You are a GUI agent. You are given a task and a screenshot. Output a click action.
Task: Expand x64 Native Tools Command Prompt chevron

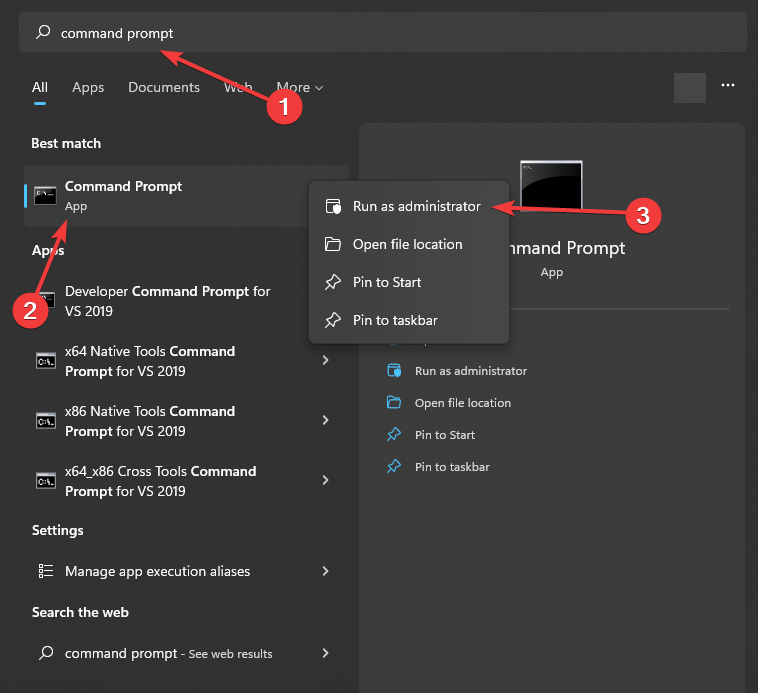325,360
